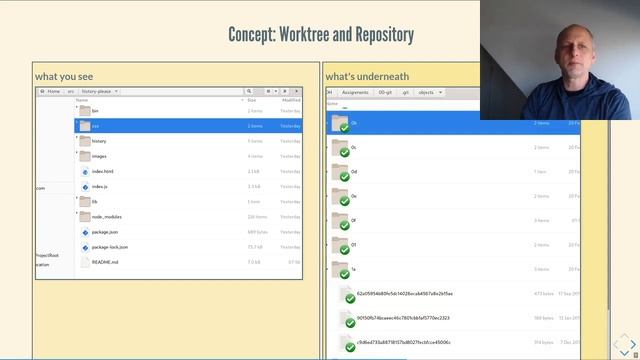640x360 pixels.
Task: Expand the node_modules folder tree arrow
Action: [77, 213]
